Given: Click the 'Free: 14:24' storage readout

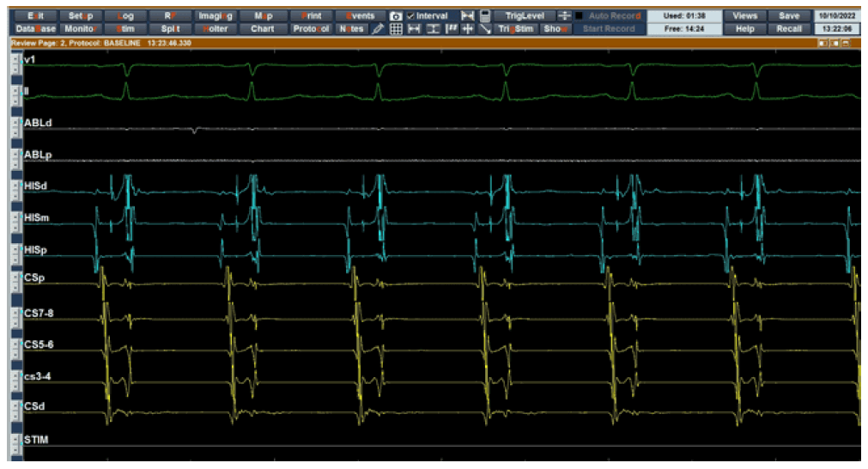Looking at the screenshot, I should pos(684,29).
